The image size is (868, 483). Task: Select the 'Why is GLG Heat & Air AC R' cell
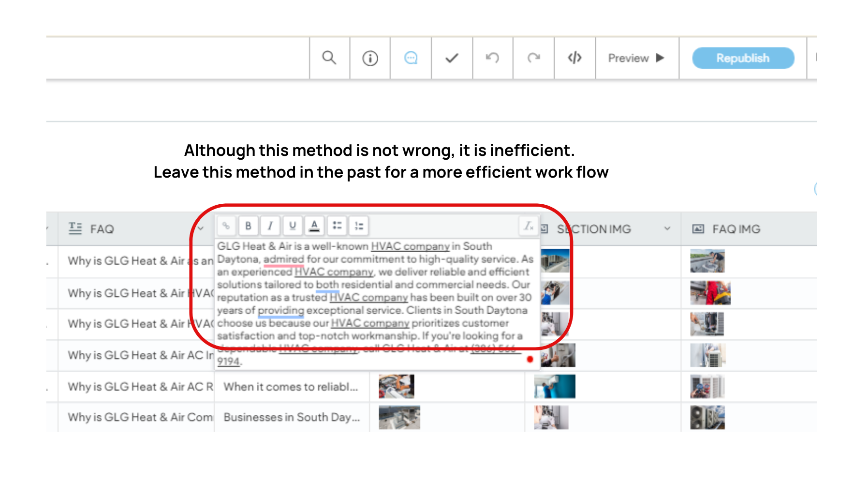[x=136, y=387]
